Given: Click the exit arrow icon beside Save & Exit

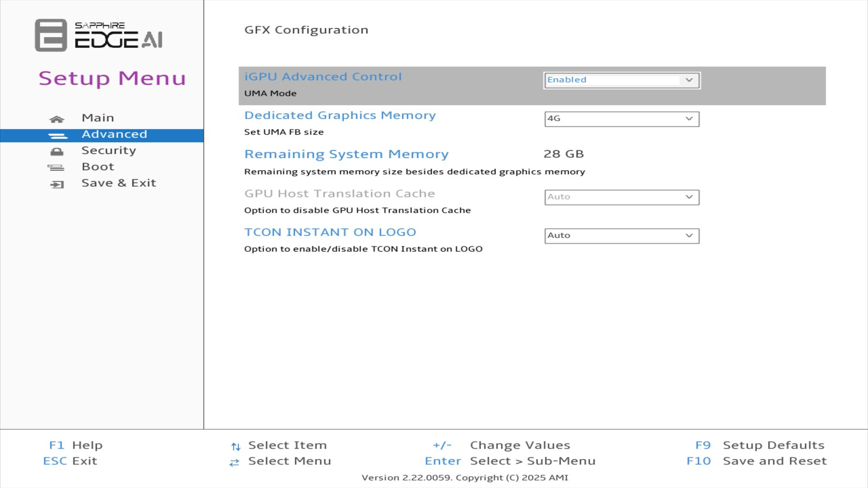Looking at the screenshot, I should pyautogui.click(x=57, y=184).
